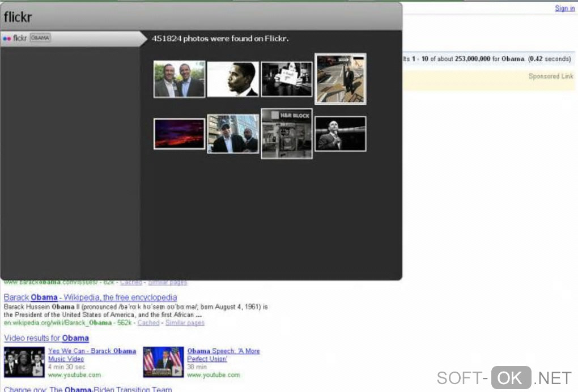
Task: Click the 451824 photos found text
Action: (220, 39)
